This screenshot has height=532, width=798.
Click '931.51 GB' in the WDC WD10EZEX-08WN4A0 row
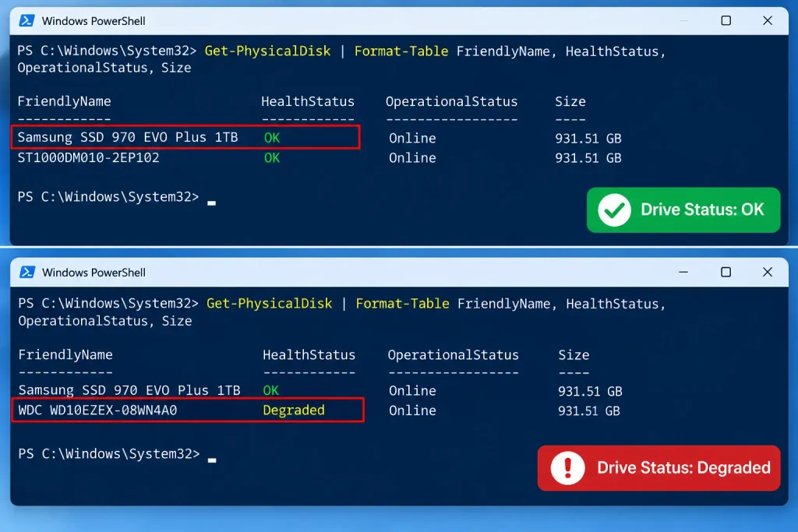589,411
